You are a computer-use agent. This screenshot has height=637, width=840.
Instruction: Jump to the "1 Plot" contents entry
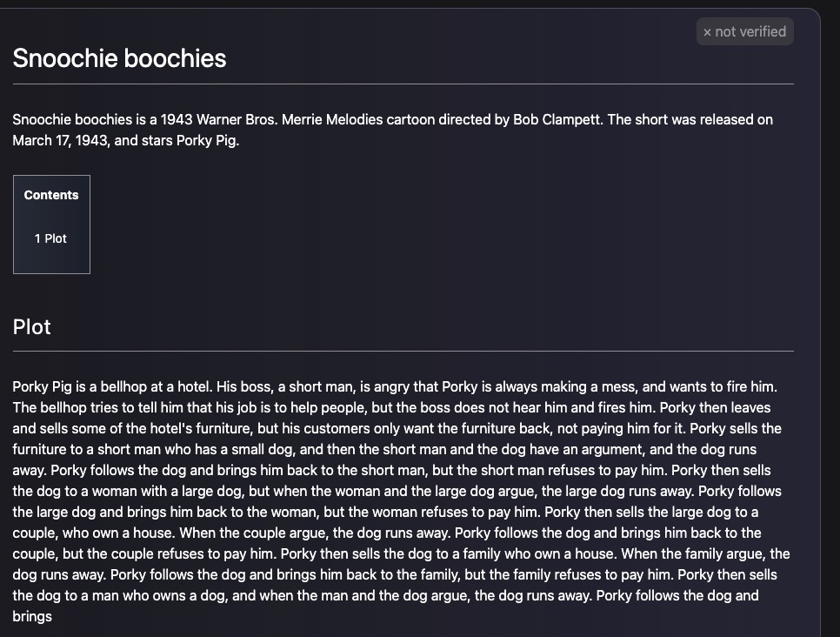pos(50,238)
